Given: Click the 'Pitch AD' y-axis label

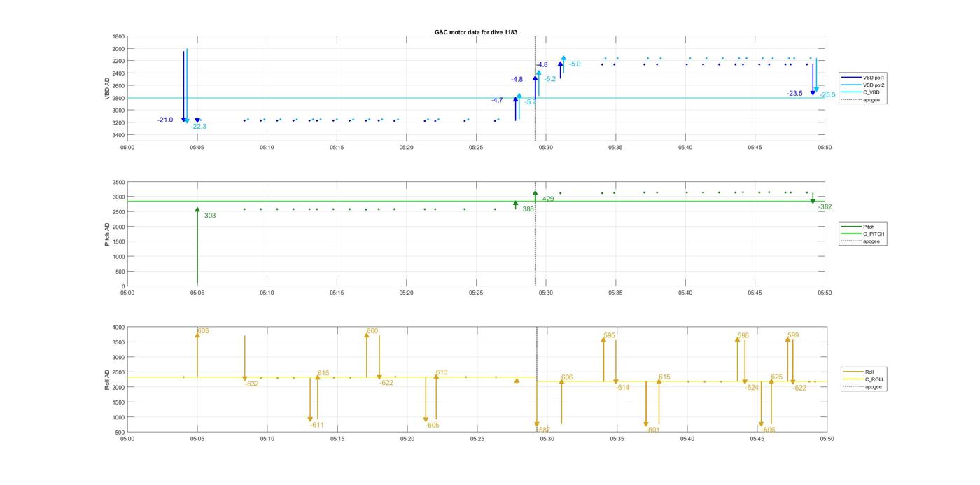Looking at the screenshot, I should pos(108,234).
